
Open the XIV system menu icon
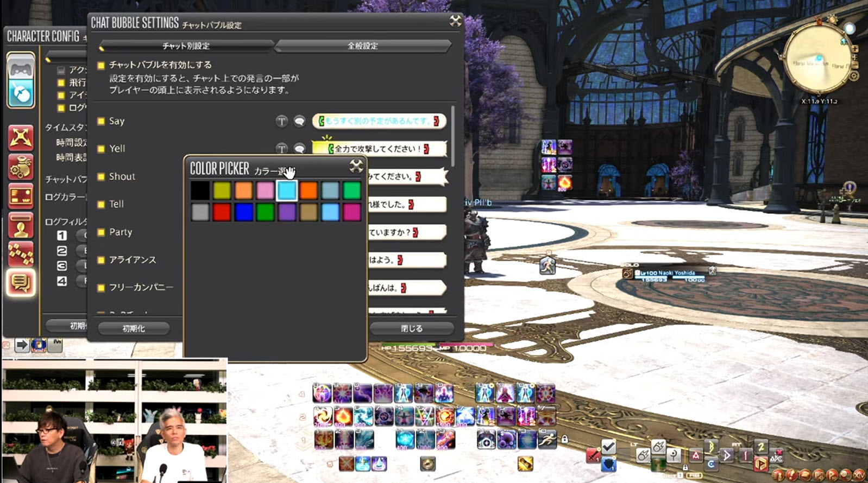[858, 475]
